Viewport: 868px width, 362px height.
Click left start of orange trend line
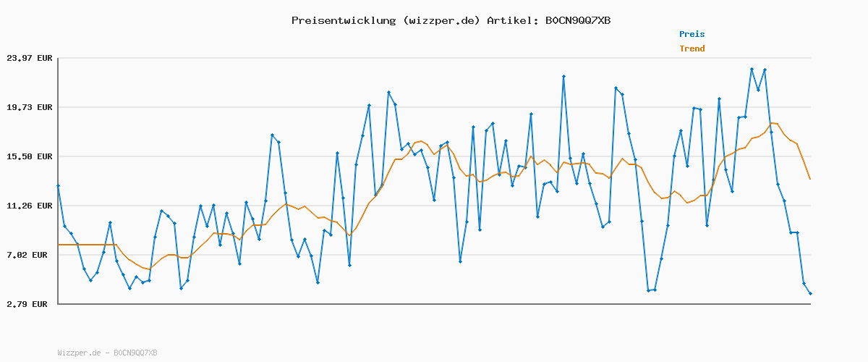pyautogui.click(x=59, y=245)
